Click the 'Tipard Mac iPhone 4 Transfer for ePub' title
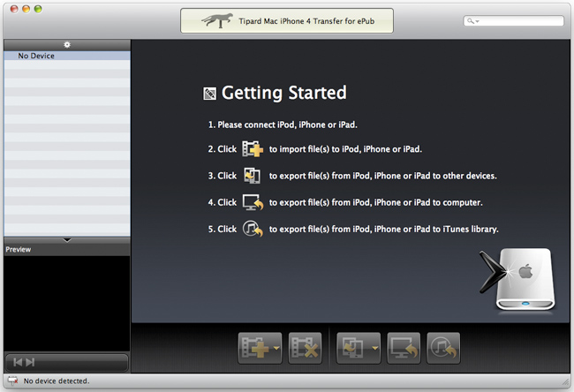 point(306,21)
